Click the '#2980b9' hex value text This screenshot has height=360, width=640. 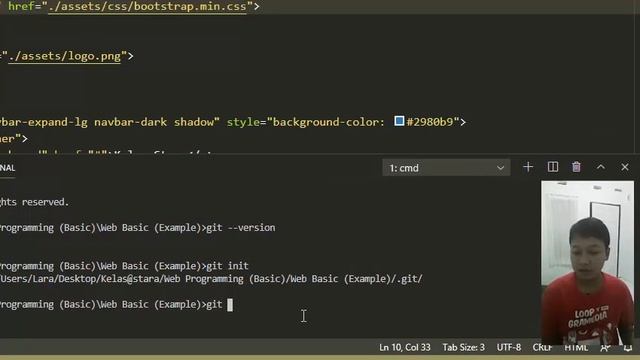[x=430, y=122]
